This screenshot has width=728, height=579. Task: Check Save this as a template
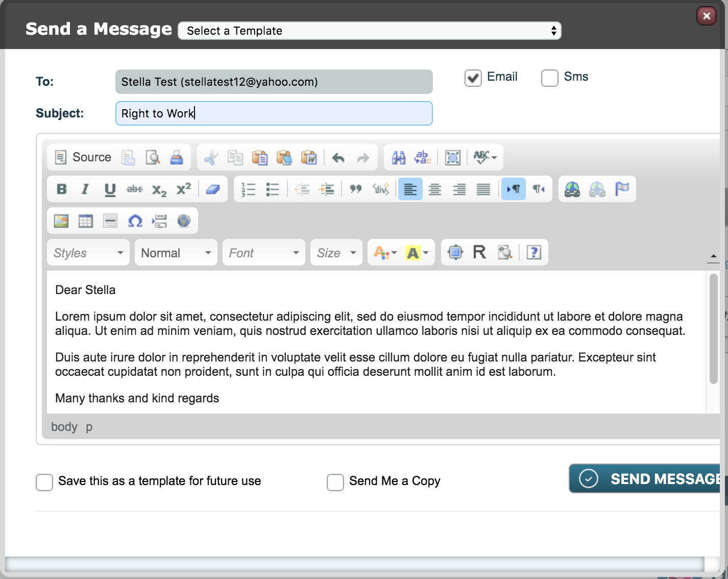44,482
